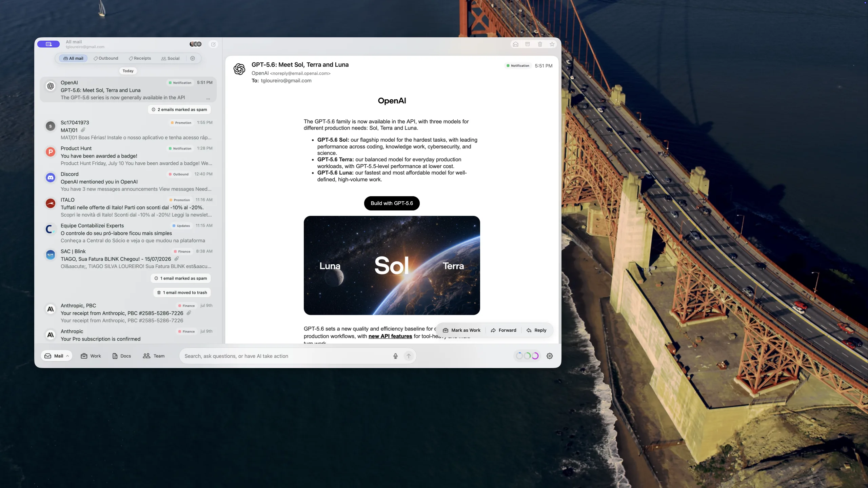Star the open email
868x488 pixels.
coord(552,44)
